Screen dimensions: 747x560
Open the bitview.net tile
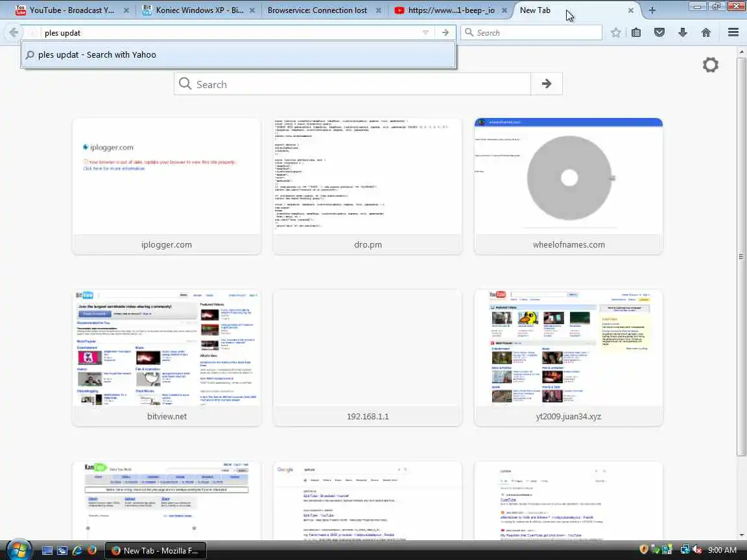[167, 358]
